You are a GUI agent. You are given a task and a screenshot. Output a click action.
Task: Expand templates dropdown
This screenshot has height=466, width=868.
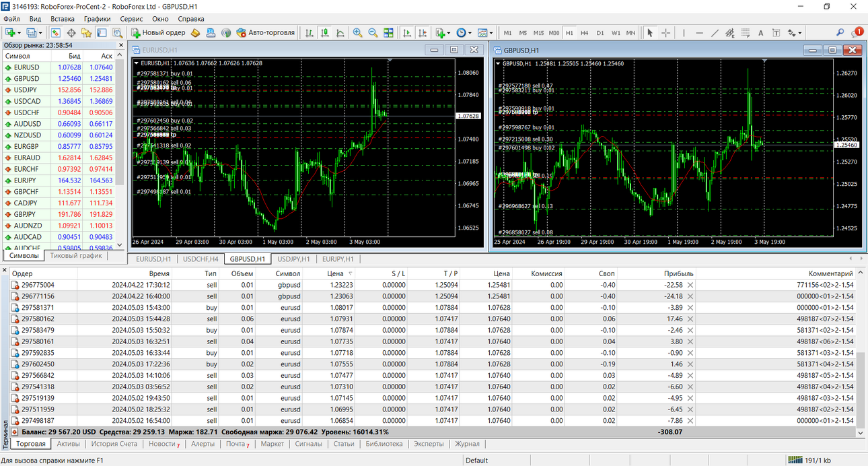coord(491,32)
